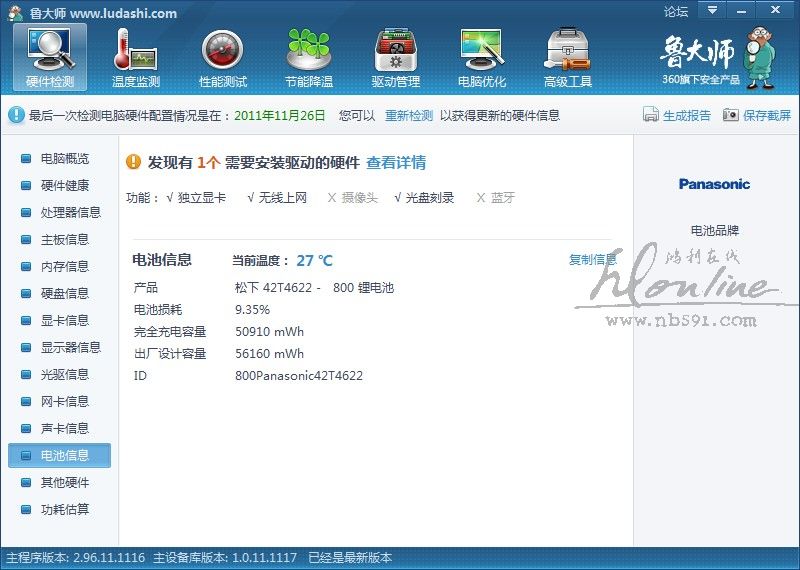
Task: Open 驱动管理 driver management icon
Action: click(x=395, y=57)
